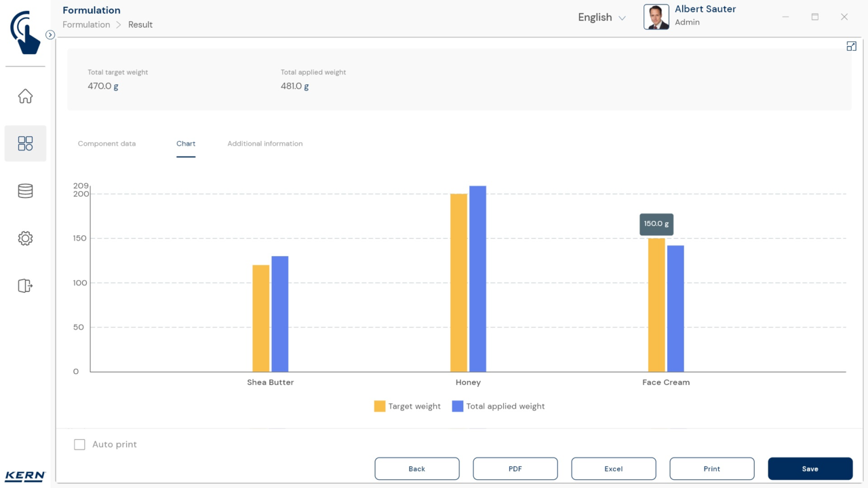
Task: Click the Honey applied weight blue bar
Action: 477,279
